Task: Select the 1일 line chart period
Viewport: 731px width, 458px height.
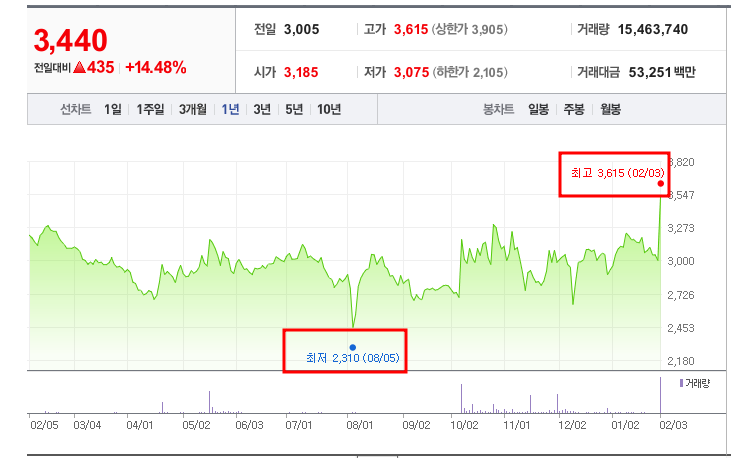Action: [112, 109]
